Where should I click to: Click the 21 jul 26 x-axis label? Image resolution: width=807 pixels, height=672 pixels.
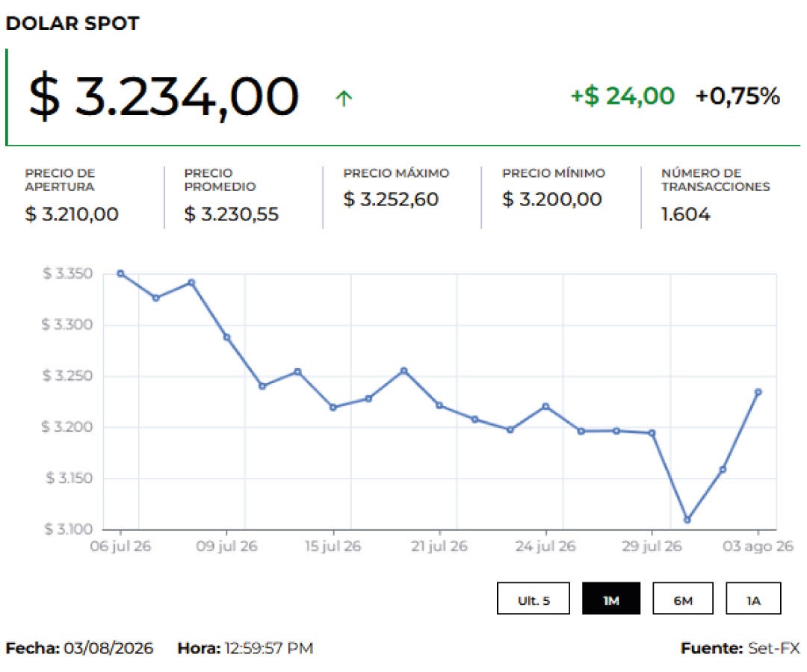click(439, 546)
